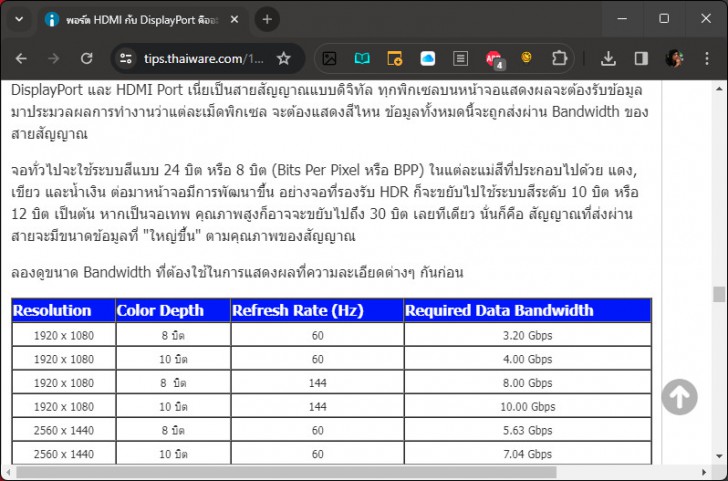The height and width of the screenshot is (481, 728).
Task: Open the blue cloud extension
Action: coord(428,58)
